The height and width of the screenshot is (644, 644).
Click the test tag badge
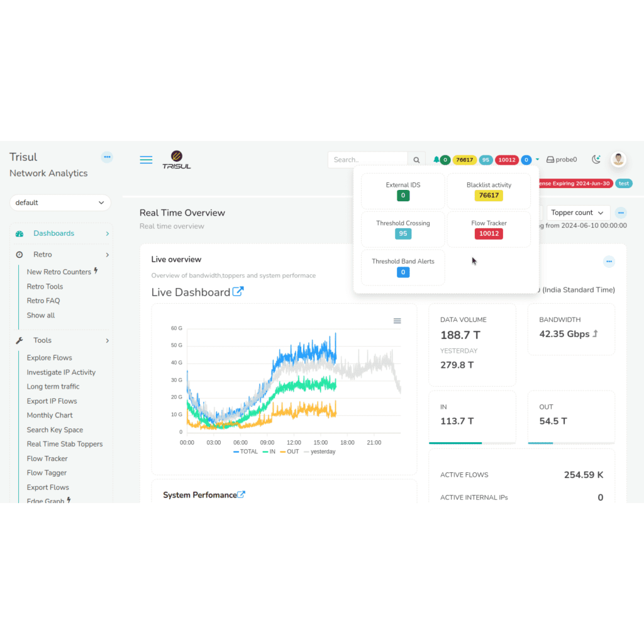tap(623, 184)
